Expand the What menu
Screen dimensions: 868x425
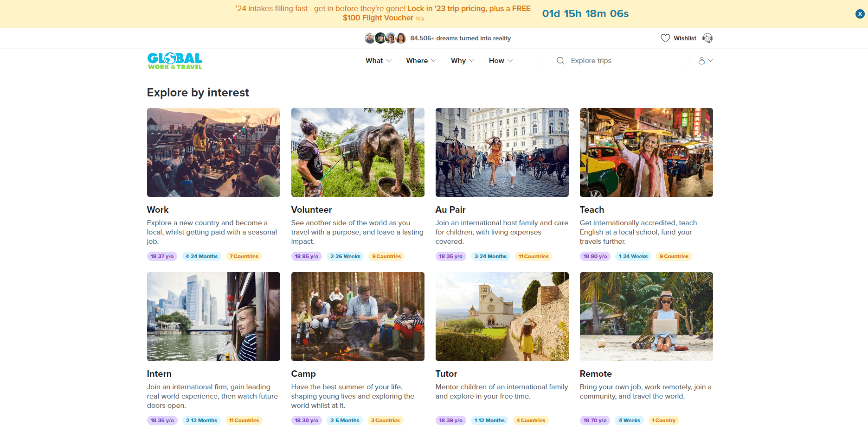tap(378, 61)
